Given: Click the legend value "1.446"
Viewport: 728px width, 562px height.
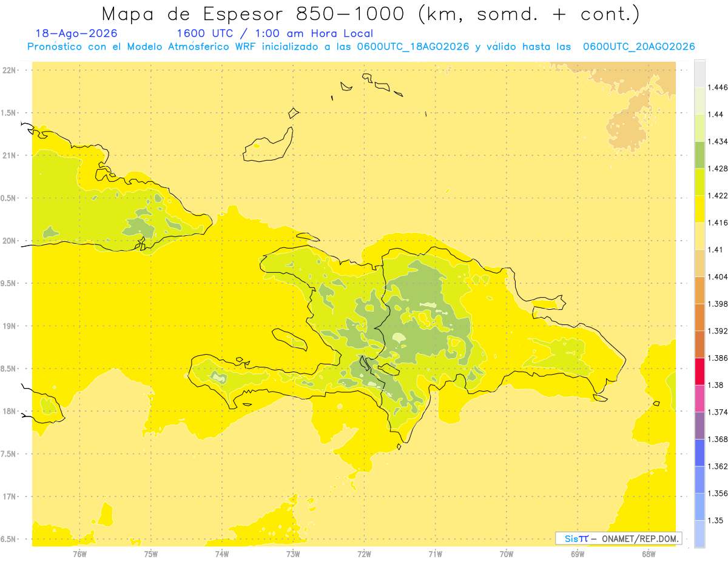Looking at the screenshot, I should tap(718, 87).
